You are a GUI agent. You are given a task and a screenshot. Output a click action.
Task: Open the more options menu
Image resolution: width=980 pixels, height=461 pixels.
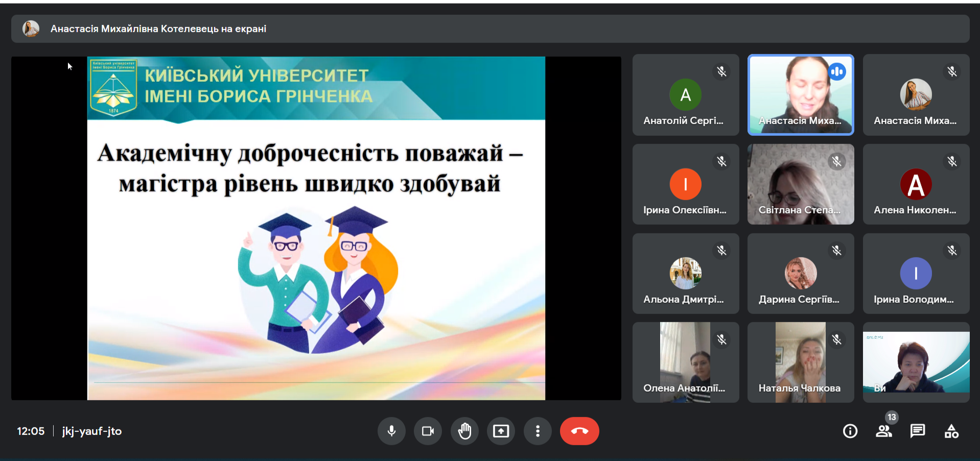pyautogui.click(x=538, y=431)
